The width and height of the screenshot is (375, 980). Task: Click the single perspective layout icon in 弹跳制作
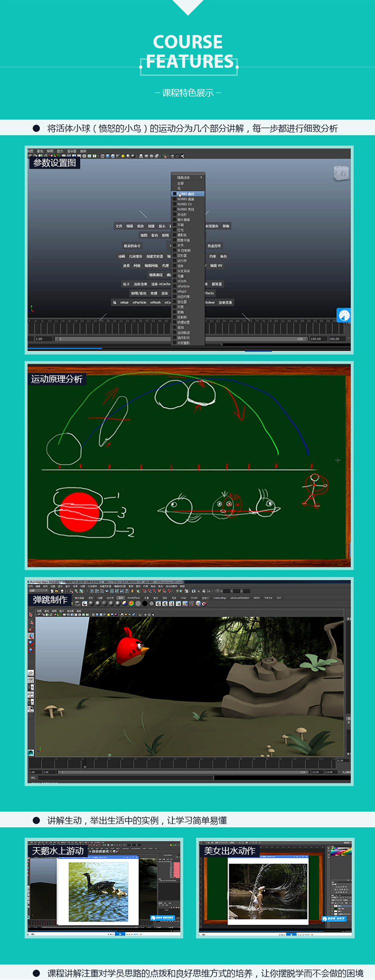coord(30,673)
